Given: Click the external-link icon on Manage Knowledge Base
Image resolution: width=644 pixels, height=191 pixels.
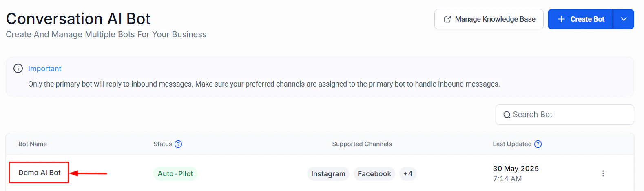Looking at the screenshot, I should pos(447,19).
